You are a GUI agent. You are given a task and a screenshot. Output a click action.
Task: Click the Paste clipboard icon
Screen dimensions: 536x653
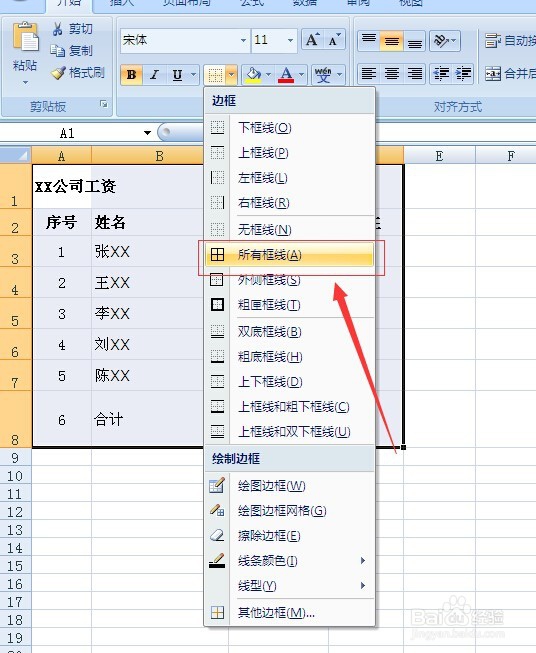(x=25, y=37)
